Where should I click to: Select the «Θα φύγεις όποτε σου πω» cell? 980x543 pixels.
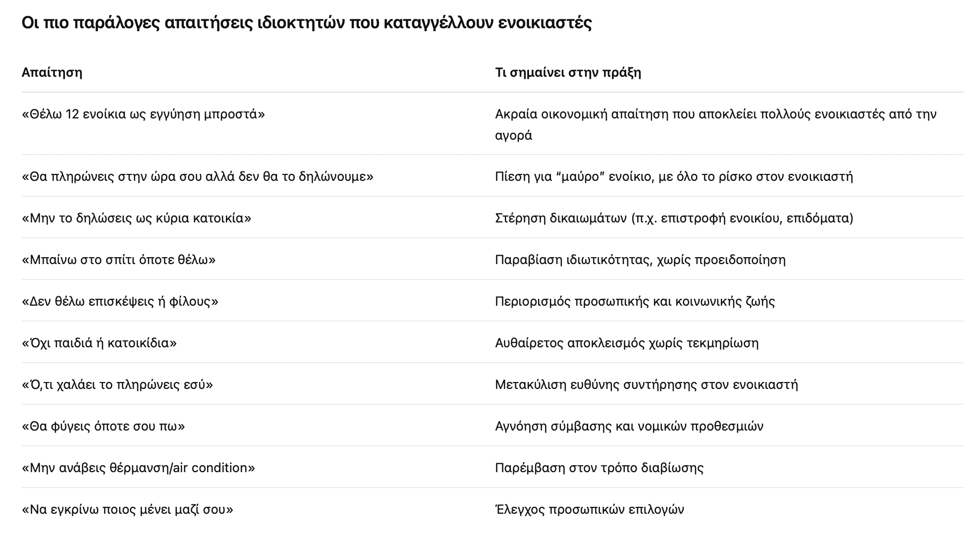103,427
